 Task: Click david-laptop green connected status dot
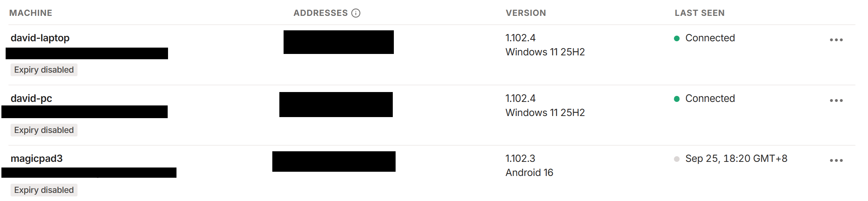tap(676, 38)
